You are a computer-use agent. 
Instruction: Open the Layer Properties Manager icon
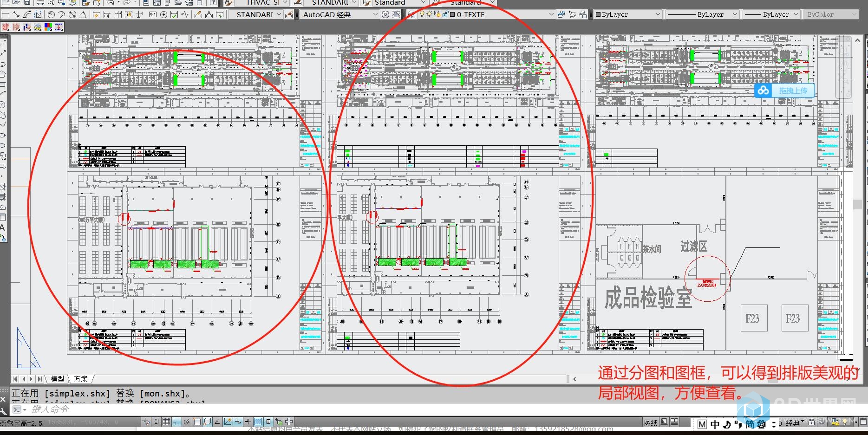[x=411, y=14]
